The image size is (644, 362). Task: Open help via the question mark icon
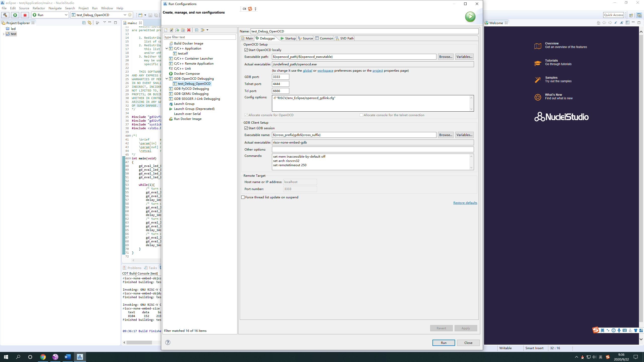pos(168,342)
